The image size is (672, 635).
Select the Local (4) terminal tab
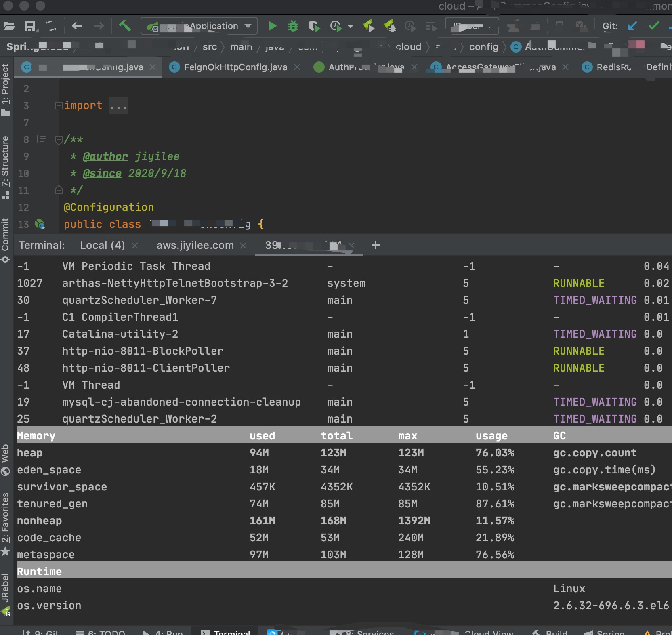click(x=102, y=245)
